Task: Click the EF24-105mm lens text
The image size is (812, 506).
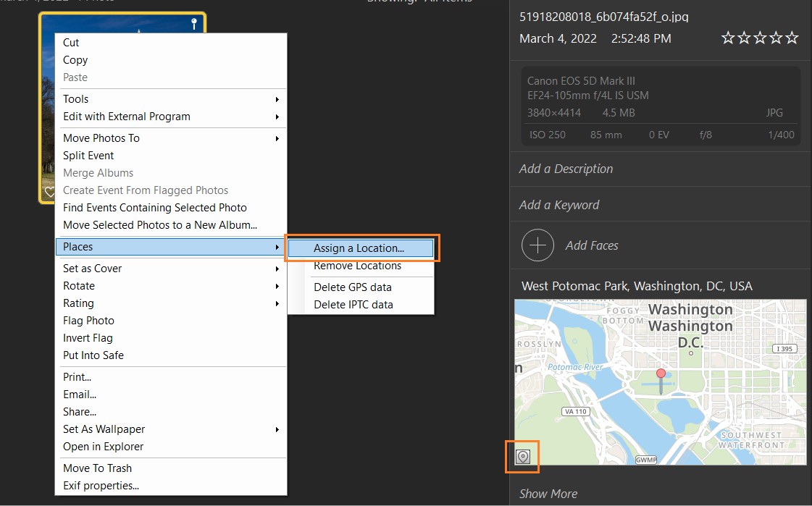Action: coord(587,96)
